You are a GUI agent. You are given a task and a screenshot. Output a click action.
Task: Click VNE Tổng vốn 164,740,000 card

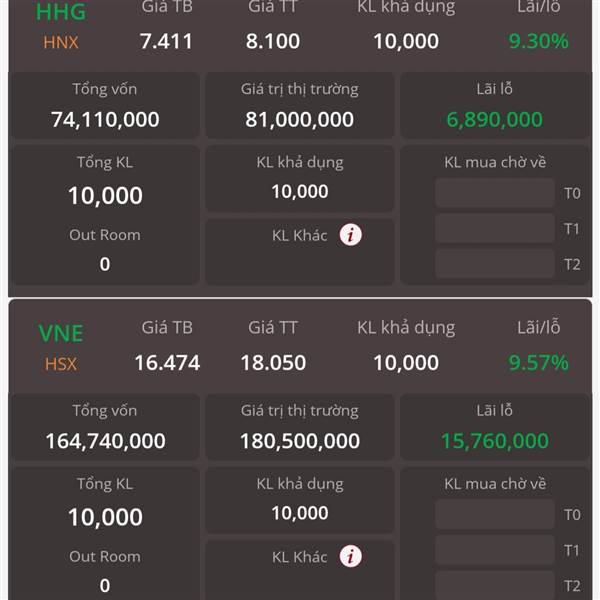105,427
